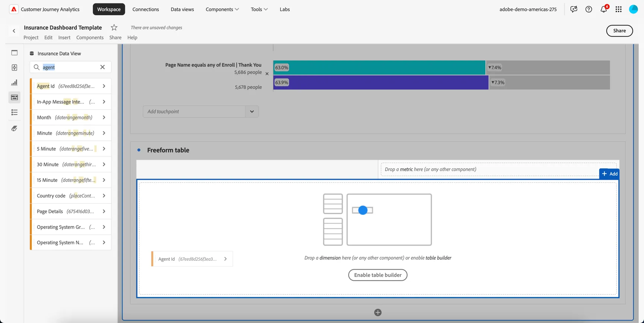The height and width of the screenshot is (323, 644).
Task: Click the Adobe logo icon
Action: (x=14, y=9)
